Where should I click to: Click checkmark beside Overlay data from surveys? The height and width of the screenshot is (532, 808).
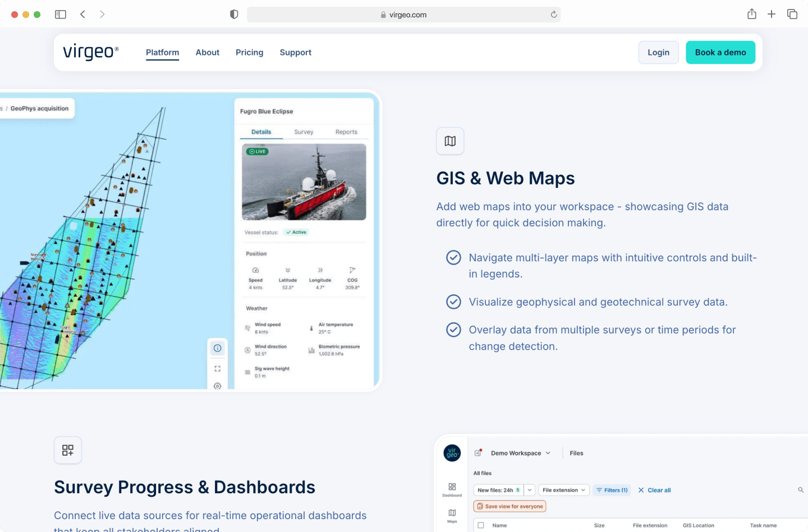coord(453,330)
